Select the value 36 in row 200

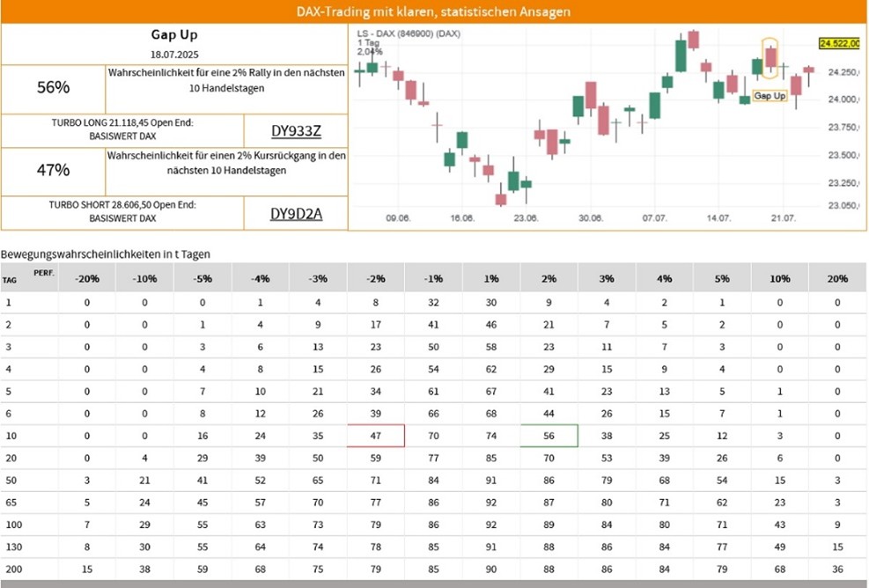(x=837, y=570)
